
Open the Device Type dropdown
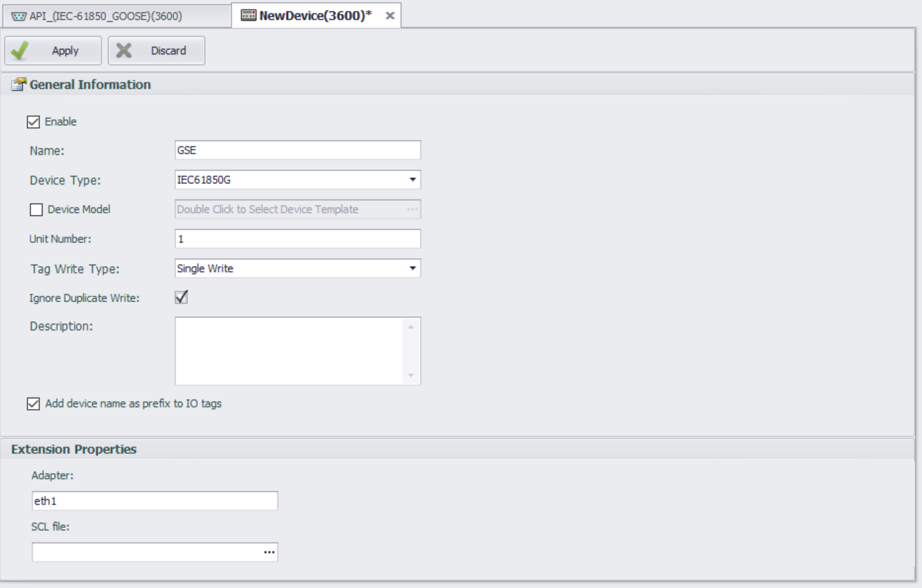pyautogui.click(x=413, y=179)
